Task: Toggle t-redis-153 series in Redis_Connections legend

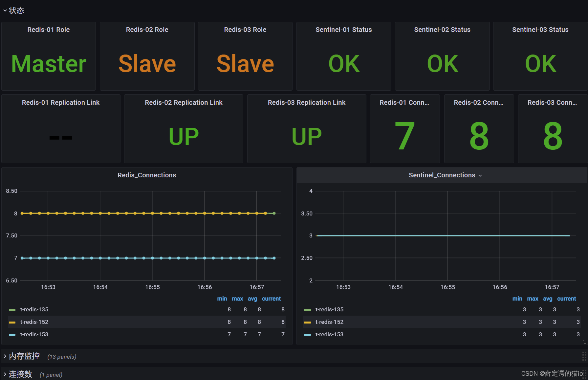Action: tap(34, 334)
